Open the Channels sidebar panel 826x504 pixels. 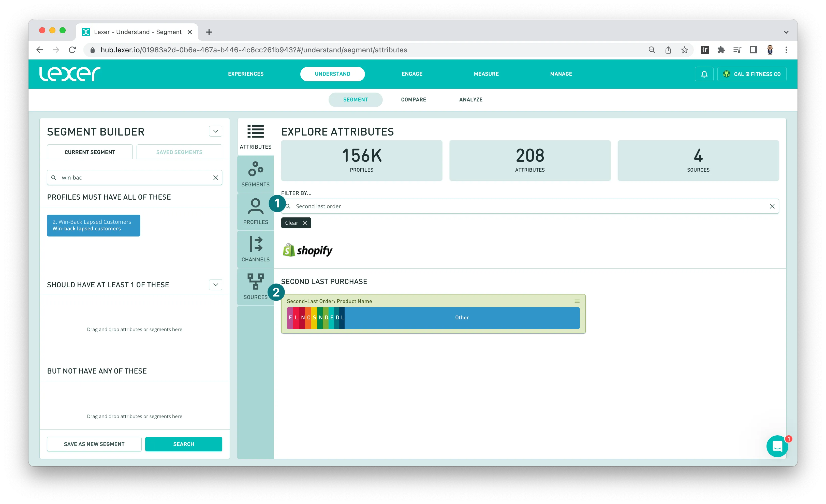(255, 249)
